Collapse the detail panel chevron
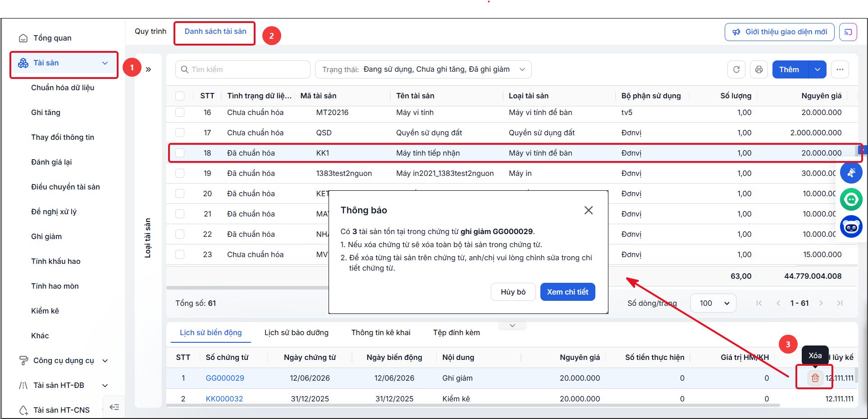The height and width of the screenshot is (419, 868). click(x=512, y=326)
